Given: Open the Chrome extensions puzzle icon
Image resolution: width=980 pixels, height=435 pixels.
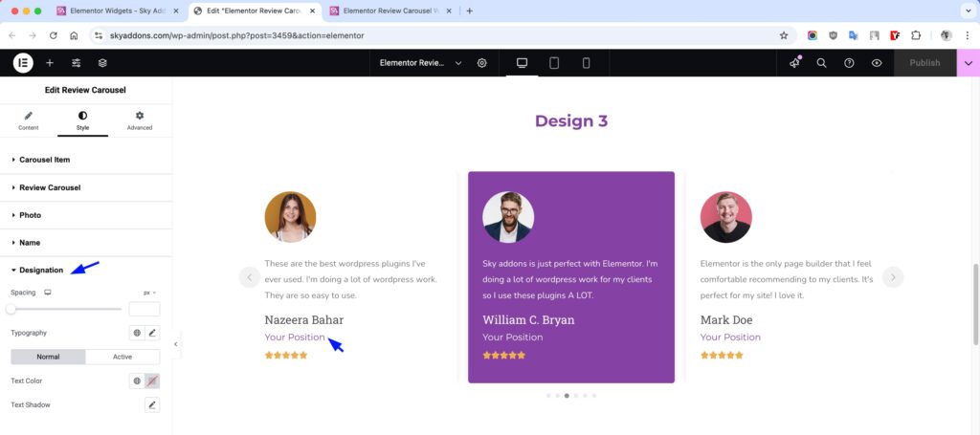Looking at the screenshot, I should (x=916, y=35).
